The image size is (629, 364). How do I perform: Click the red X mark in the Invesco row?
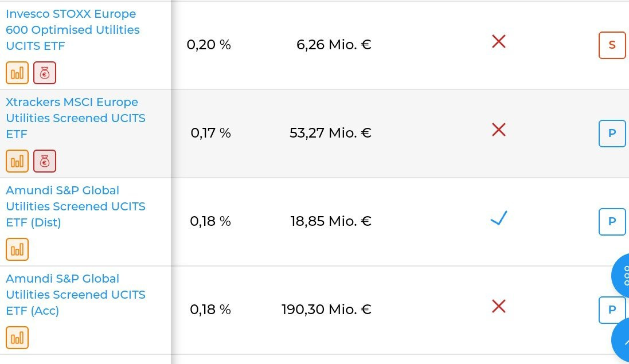[499, 41]
